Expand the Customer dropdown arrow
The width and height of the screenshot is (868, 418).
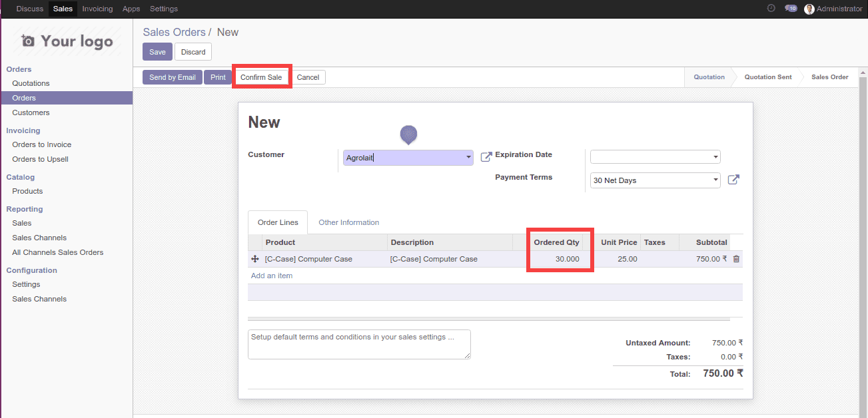(468, 158)
